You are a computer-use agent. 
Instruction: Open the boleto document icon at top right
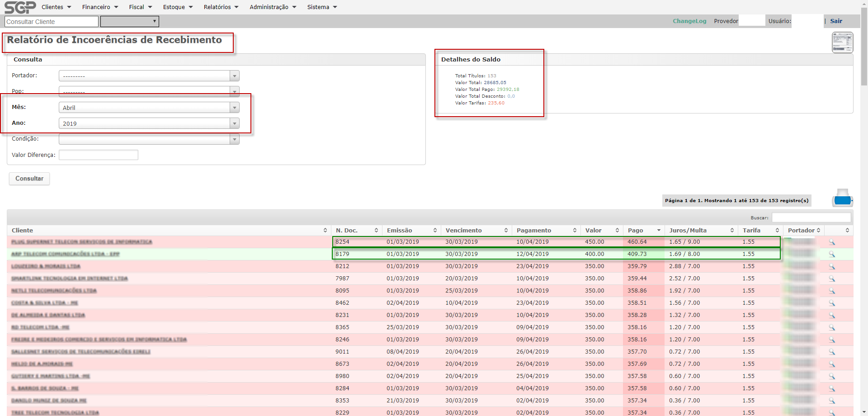[x=842, y=43]
